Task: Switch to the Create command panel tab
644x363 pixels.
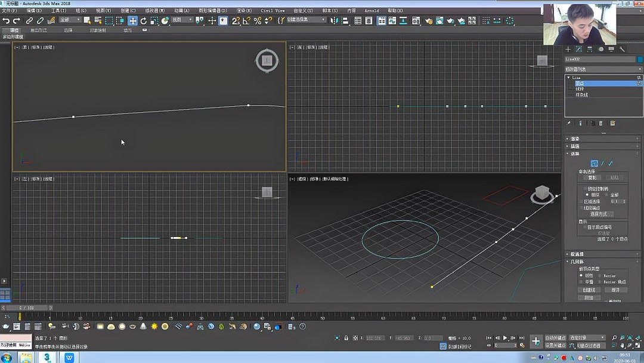Action: (567, 48)
